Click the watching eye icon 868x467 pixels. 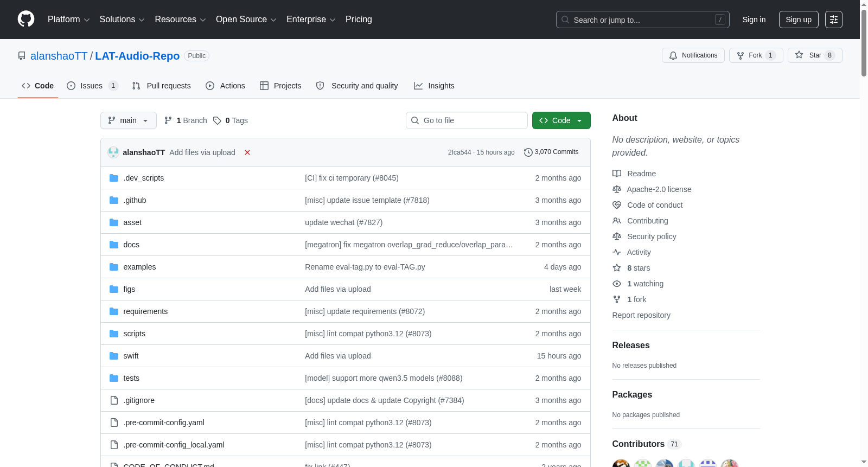617,284
